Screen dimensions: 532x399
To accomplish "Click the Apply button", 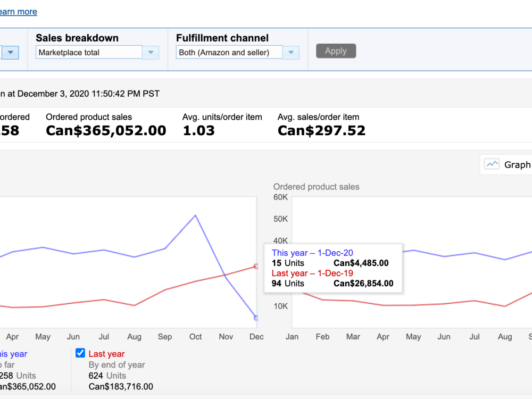I will (x=336, y=51).
